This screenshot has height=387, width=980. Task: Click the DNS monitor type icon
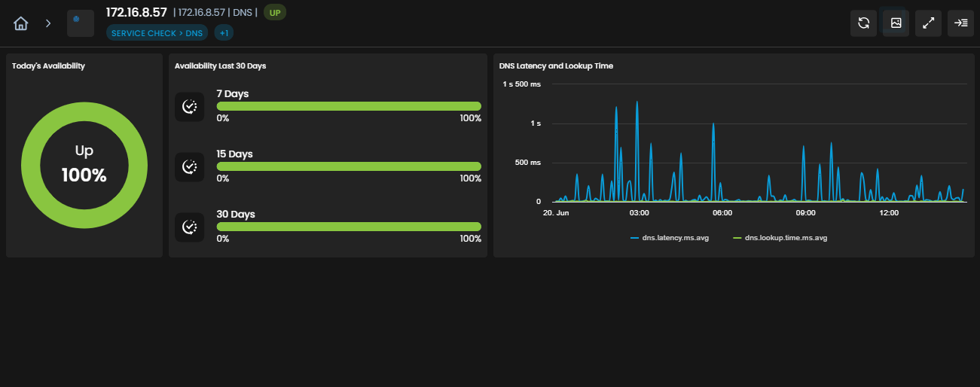[x=81, y=23]
